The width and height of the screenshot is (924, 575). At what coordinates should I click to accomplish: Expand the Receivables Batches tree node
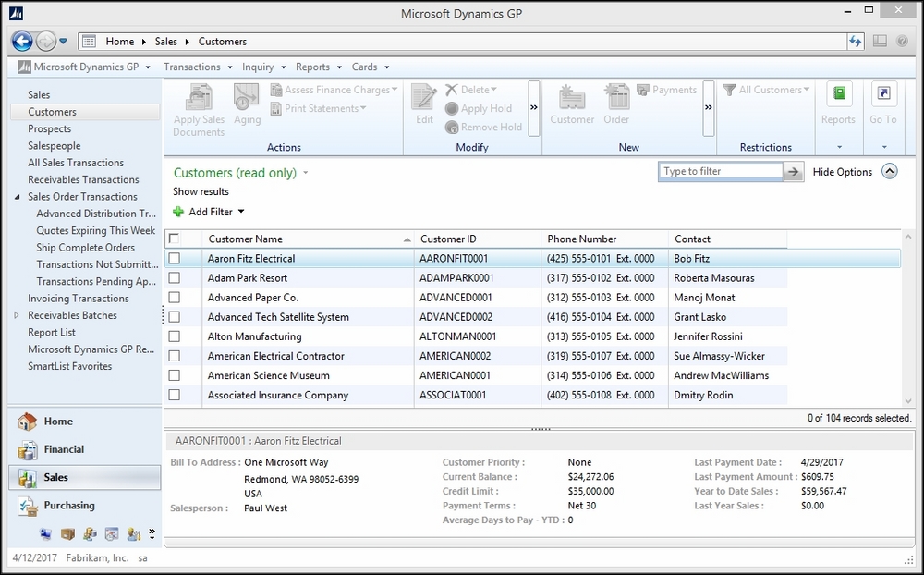(17, 315)
